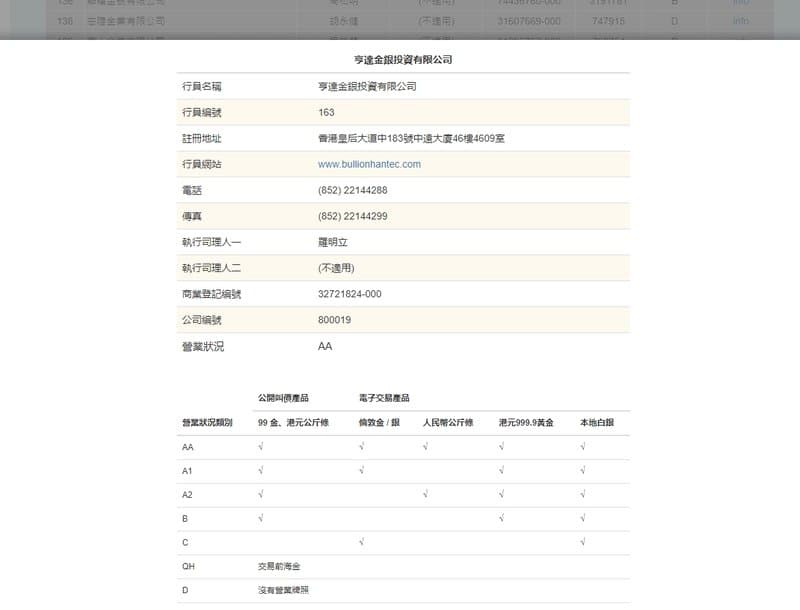This screenshot has width=800, height=610.
Task: Toggle the A2 checkmark under 人民幣公斤條
Action: pyautogui.click(x=426, y=490)
